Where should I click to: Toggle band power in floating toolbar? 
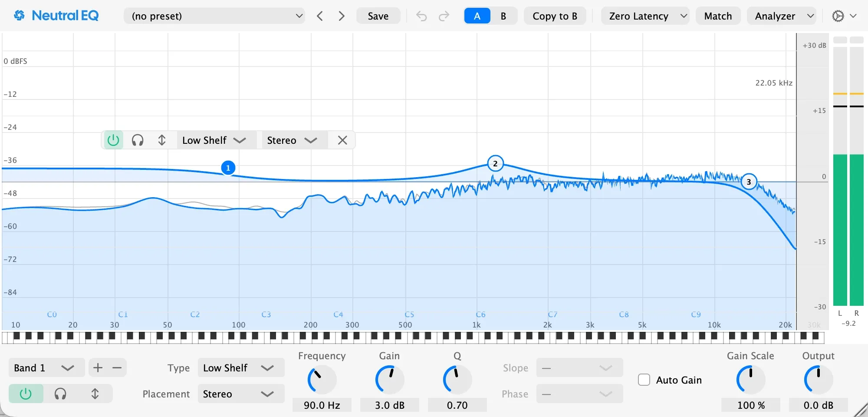click(113, 140)
